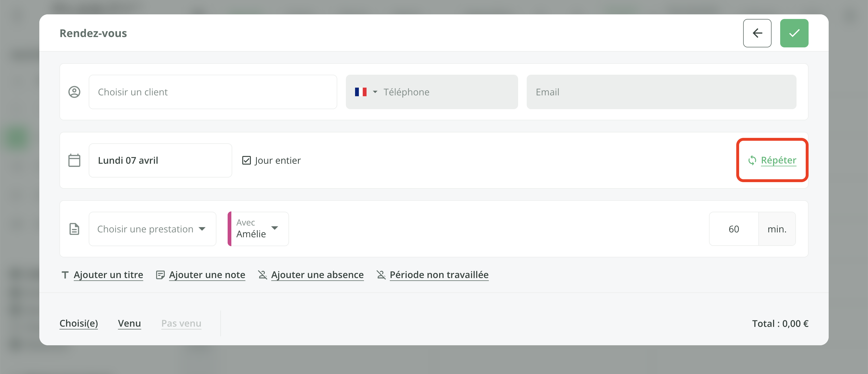Open the Avec Amélie employee dropdown
This screenshot has height=374, width=868.
tap(258, 229)
